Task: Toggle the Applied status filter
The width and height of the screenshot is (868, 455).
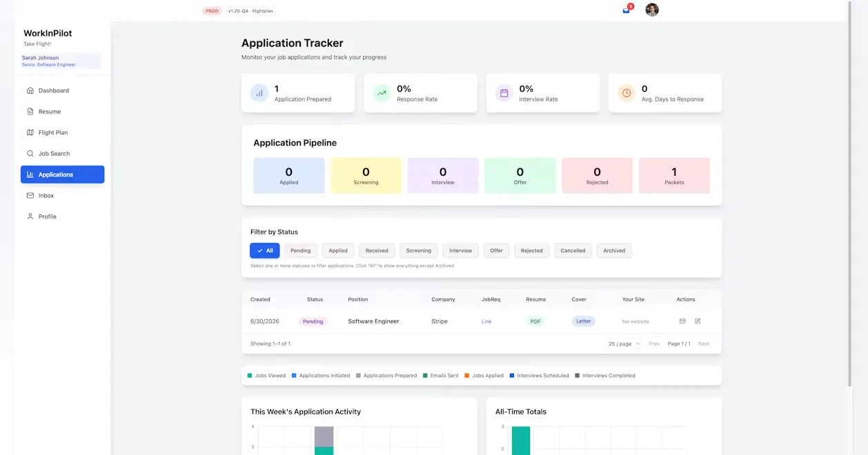Action: tap(338, 251)
